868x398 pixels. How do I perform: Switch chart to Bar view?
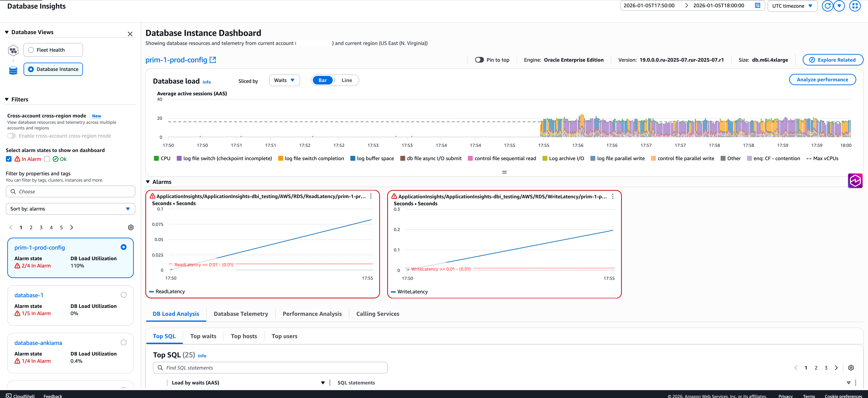point(323,80)
